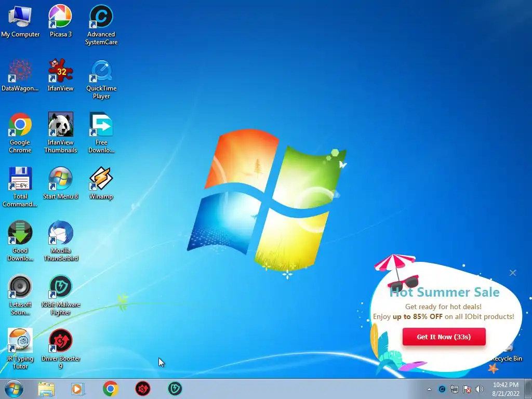Open Driver Booster taskbar icon

[143, 389]
